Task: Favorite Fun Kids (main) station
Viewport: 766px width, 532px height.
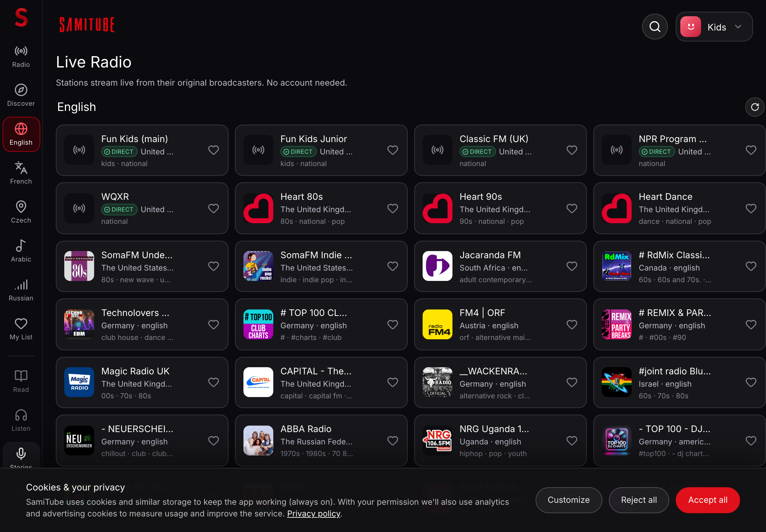Action: point(214,150)
